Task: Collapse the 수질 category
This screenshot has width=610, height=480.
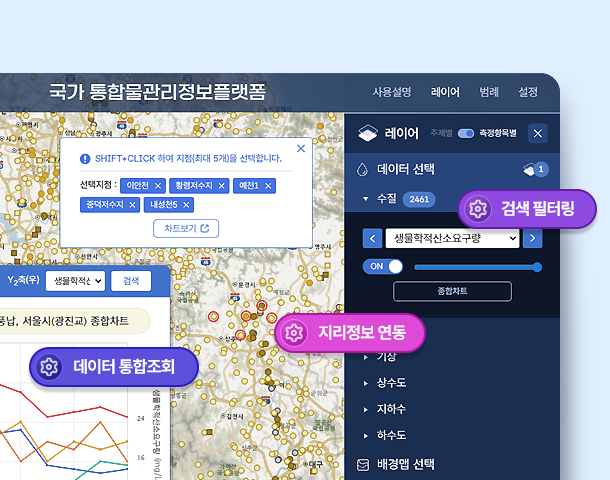Action: [365, 199]
